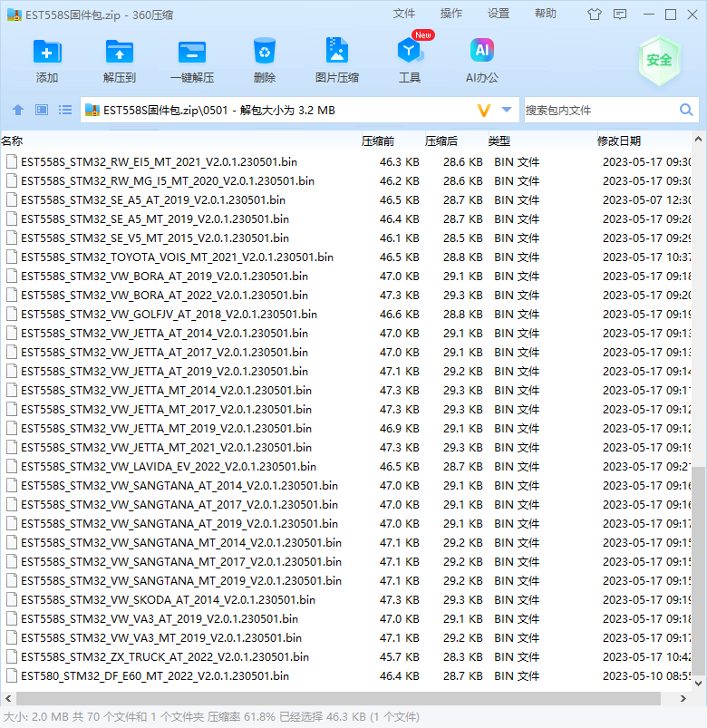Sort files by 名称 column header
This screenshot has height=728, width=707.
click(13, 141)
